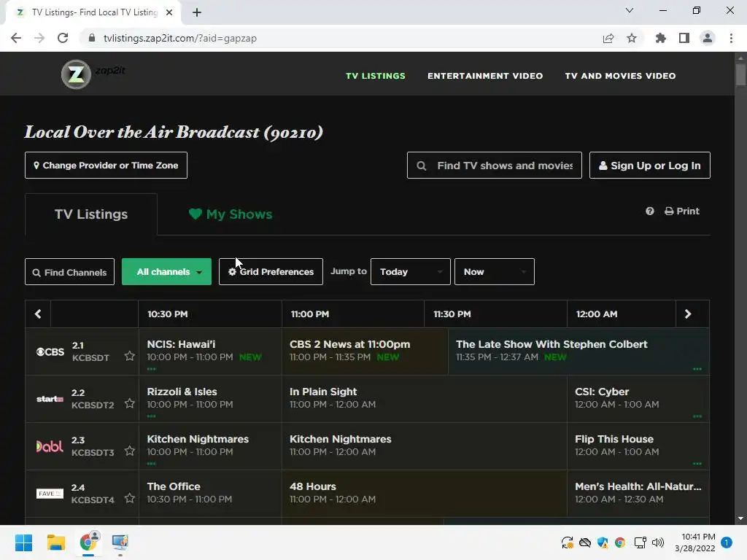Image resolution: width=747 pixels, height=560 pixels.
Task: Open In Plain Sight listing
Action: click(x=425, y=398)
